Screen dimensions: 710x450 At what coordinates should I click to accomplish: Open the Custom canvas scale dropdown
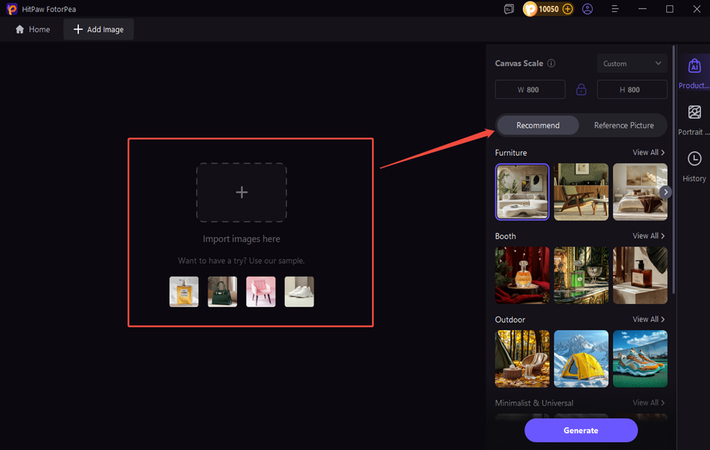(x=632, y=63)
